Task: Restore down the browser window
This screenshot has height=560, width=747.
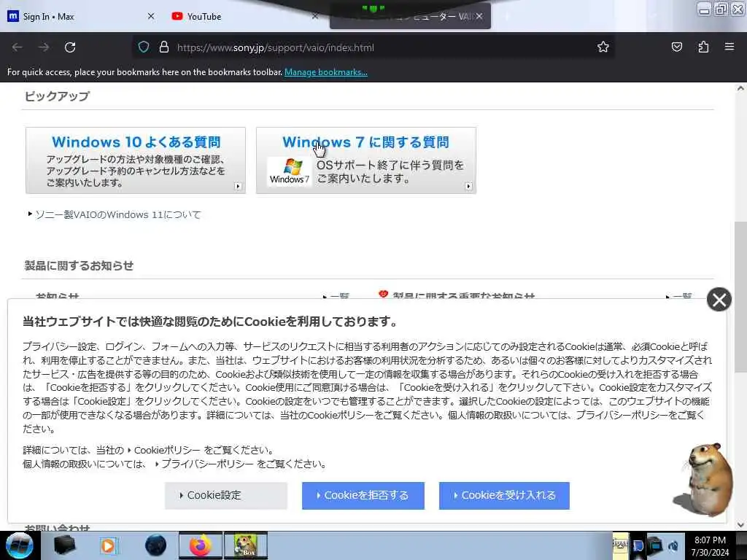Action: click(x=721, y=9)
